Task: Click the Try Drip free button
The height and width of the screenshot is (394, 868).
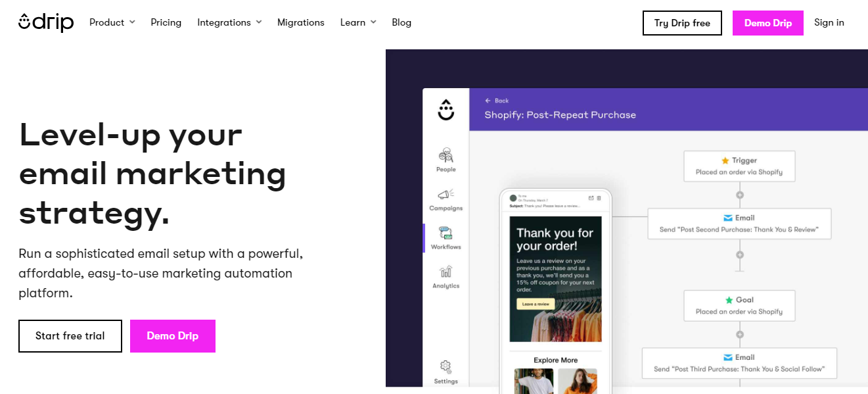Action: pyautogui.click(x=682, y=23)
